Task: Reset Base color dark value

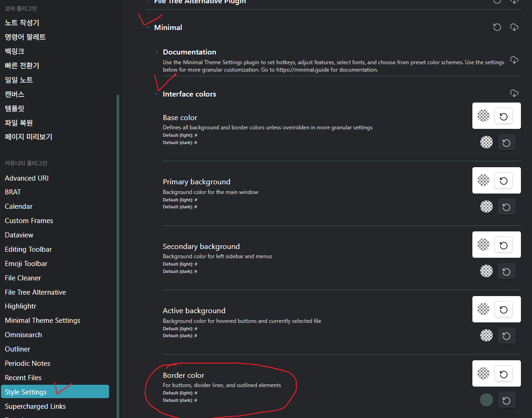Action: (507, 142)
